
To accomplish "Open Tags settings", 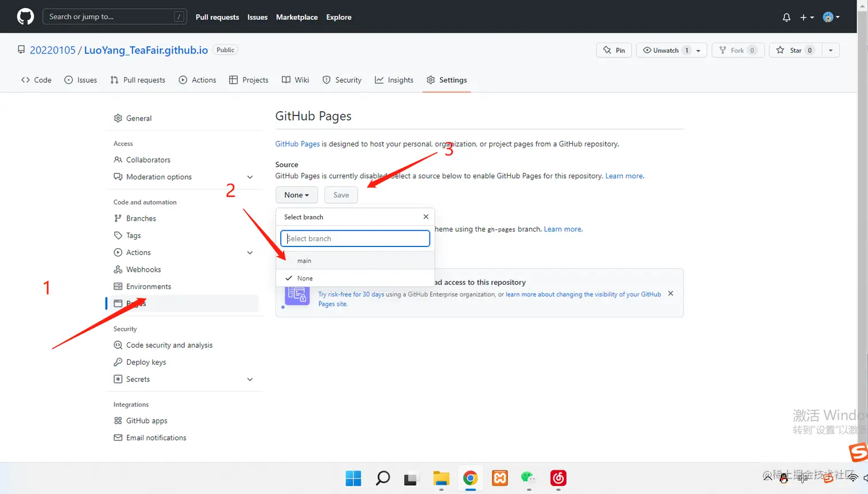I will 133,236.
